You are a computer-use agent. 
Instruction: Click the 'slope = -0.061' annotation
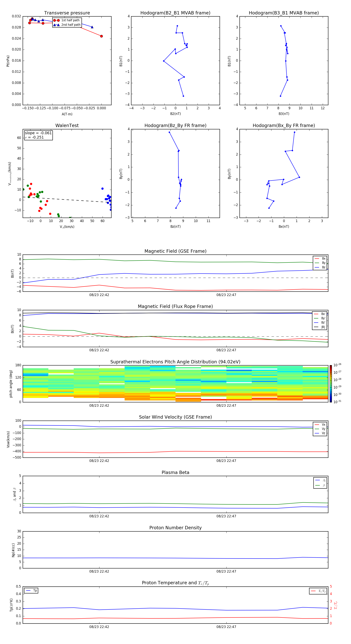pos(38,133)
